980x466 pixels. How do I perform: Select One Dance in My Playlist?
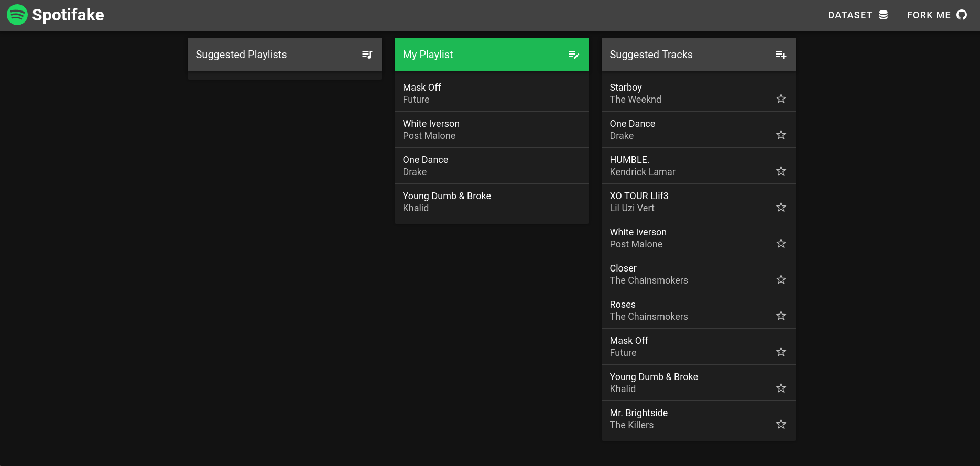click(x=492, y=166)
